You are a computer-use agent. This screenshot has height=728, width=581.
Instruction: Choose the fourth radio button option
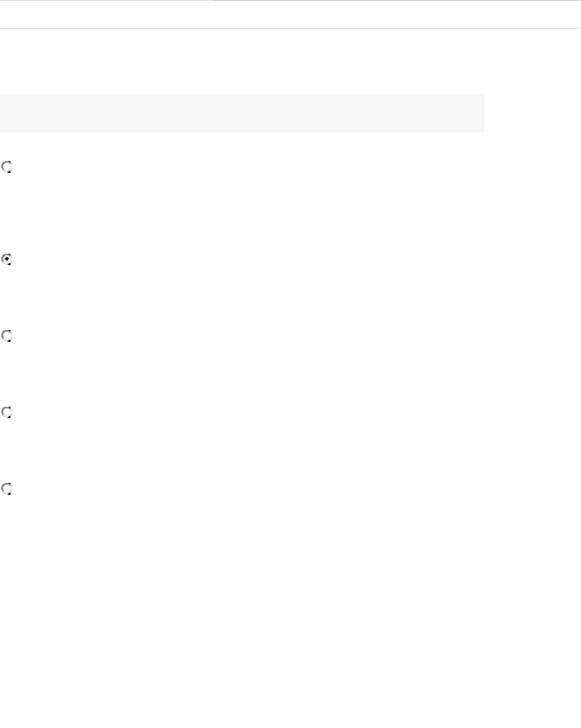pyautogui.click(x=7, y=412)
